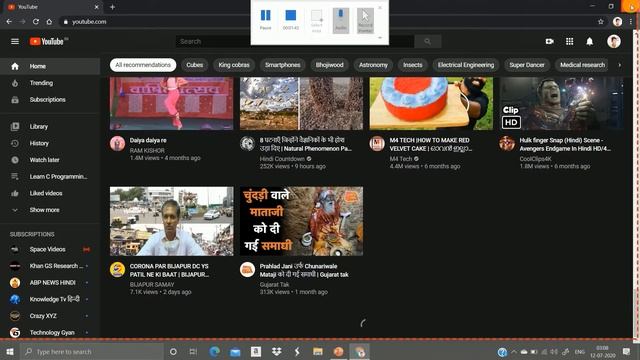Select the Cubes chip
The width and height of the screenshot is (640, 360).
click(195, 65)
